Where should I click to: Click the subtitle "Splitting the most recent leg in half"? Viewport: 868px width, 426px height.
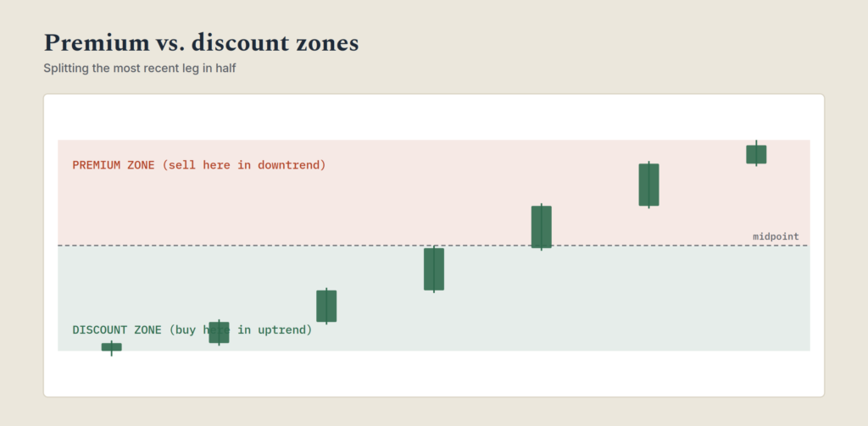pos(140,69)
